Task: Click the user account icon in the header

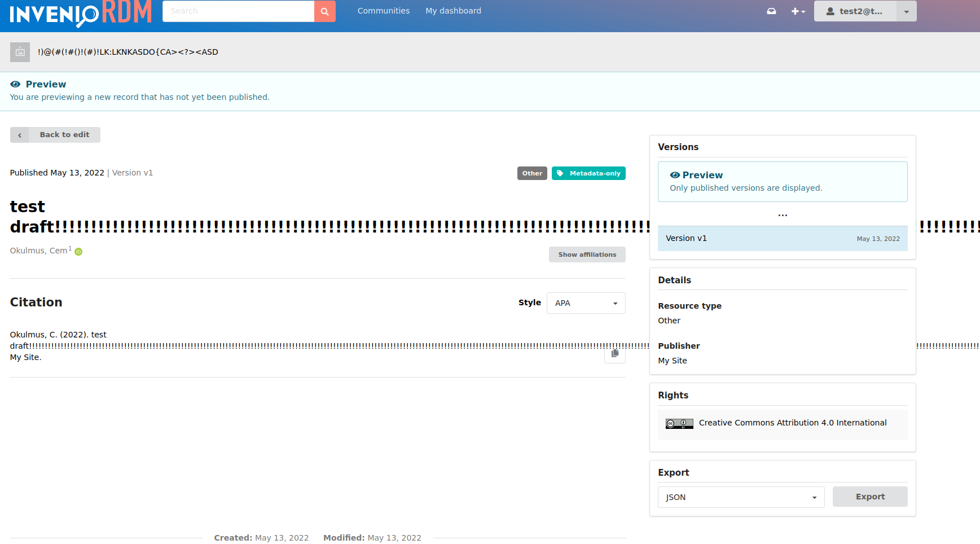Action: point(829,11)
